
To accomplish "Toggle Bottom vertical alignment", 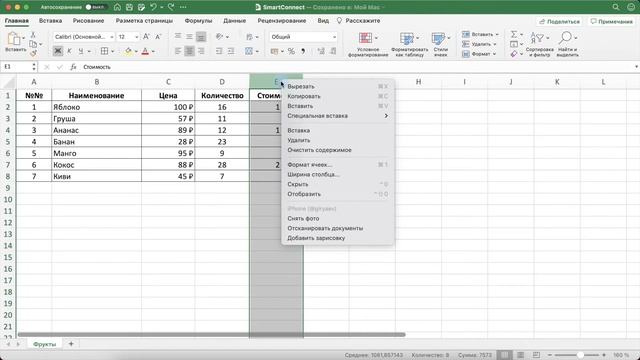I will 201,37.
